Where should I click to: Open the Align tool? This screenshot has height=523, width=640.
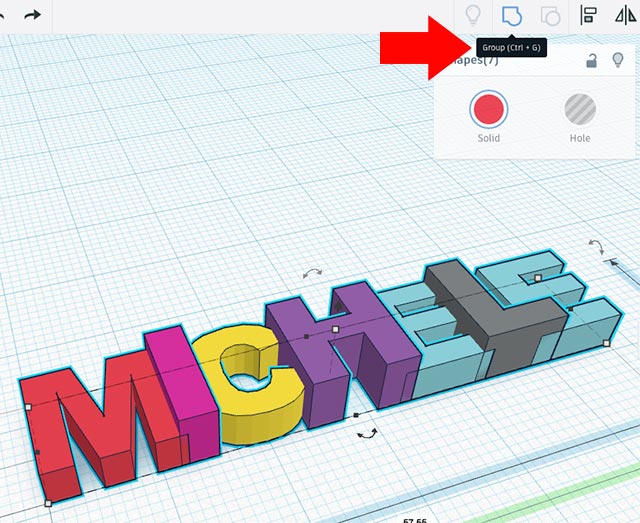tap(589, 15)
